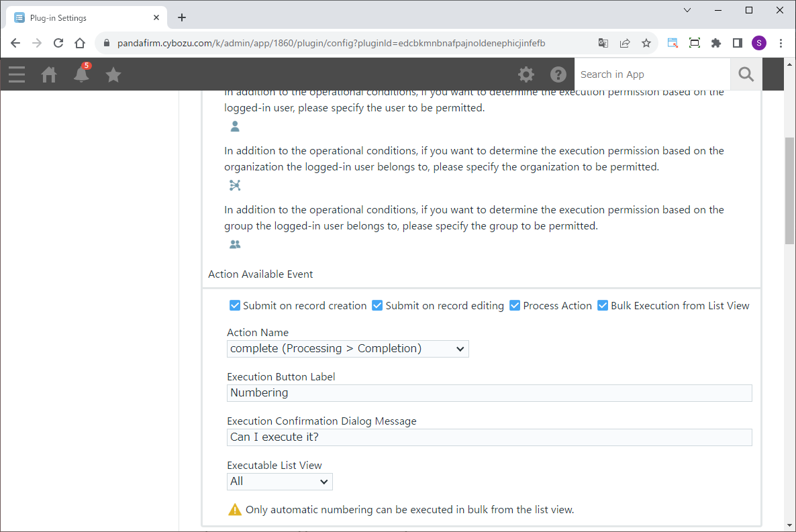
Task: Click the search magnifier button
Action: click(x=746, y=74)
